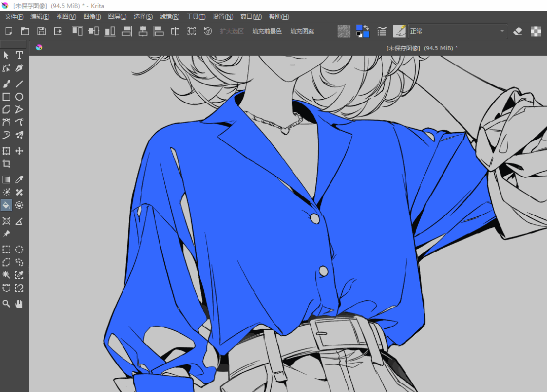Open the 正常 blending mode dropdown
The height and width of the screenshot is (392, 547).
pyautogui.click(x=457, y=31)
